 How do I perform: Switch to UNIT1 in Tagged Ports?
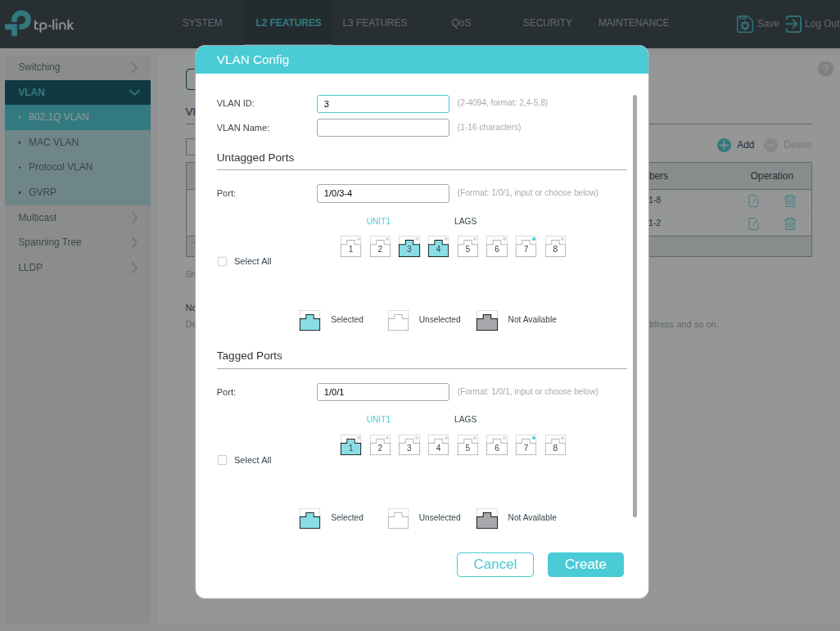(378, 419)
